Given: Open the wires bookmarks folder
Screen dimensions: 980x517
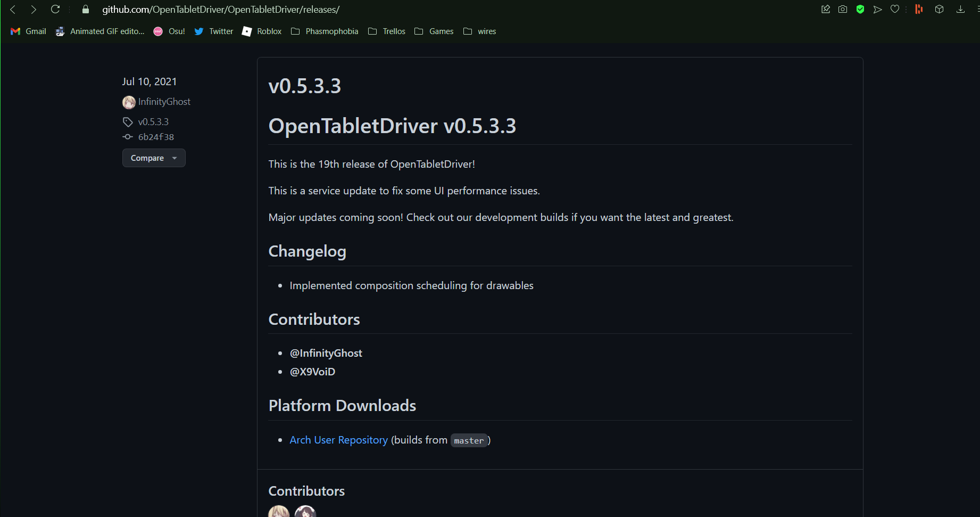Looking at the screenshot, I should pos(479,31).
